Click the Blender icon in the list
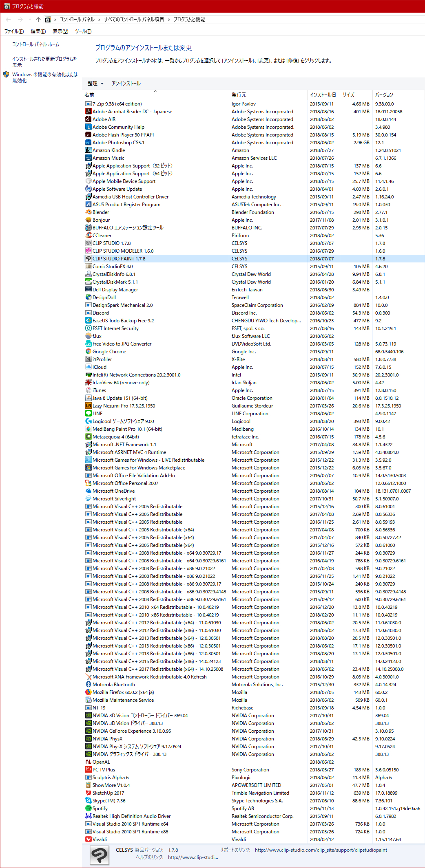 88,212
